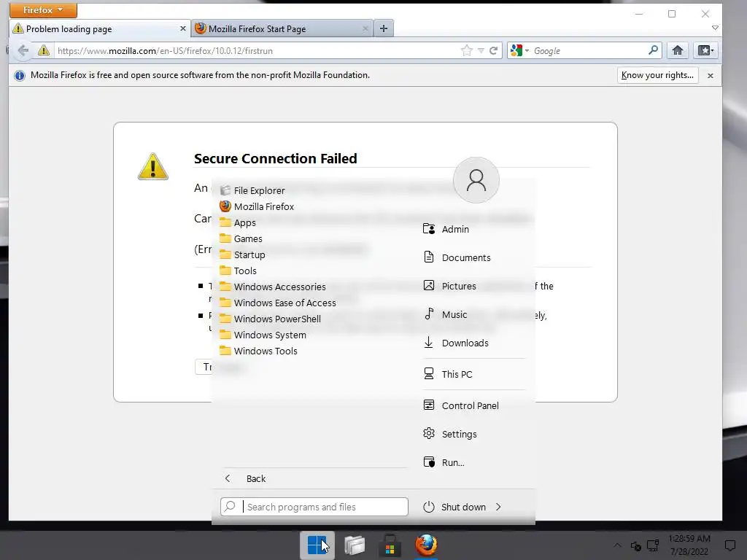Go Back to the main Start menu
This screenshot has height=560, width=747.
(x=245, y=478)
